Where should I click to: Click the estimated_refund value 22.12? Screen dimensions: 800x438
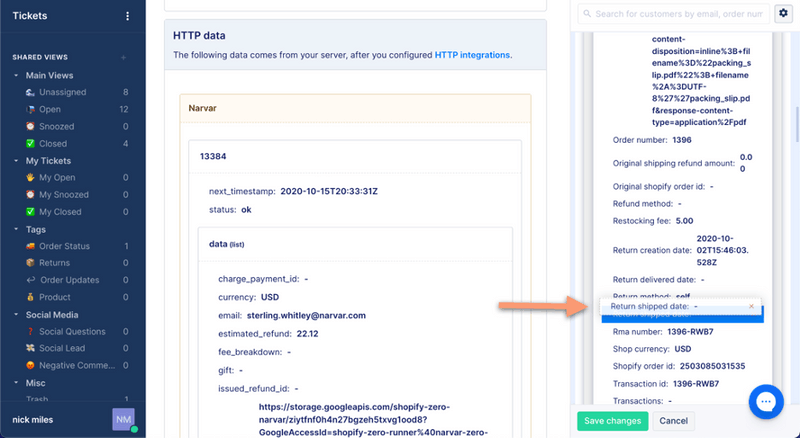(x=307, y=334)
